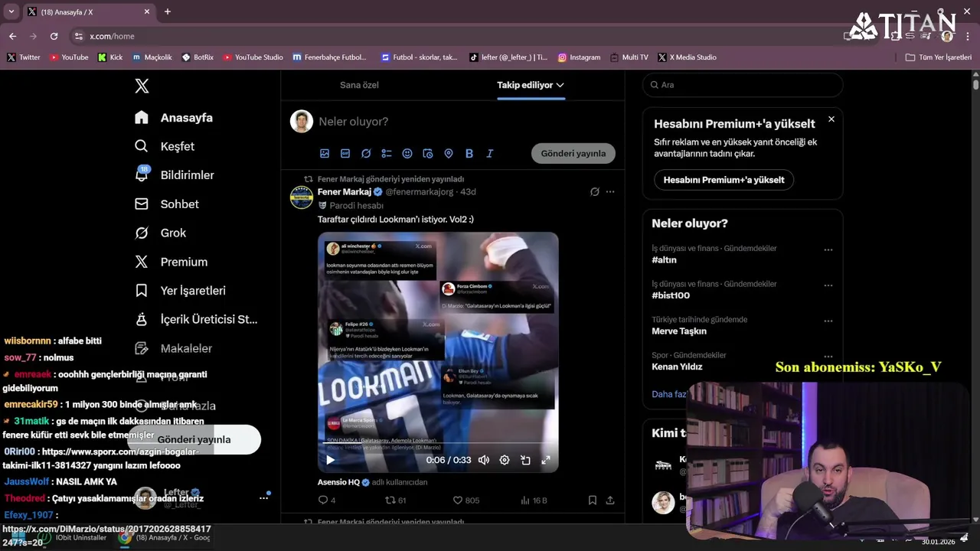Open İçerik Üreticisi studio item

(x=196, y=319)
